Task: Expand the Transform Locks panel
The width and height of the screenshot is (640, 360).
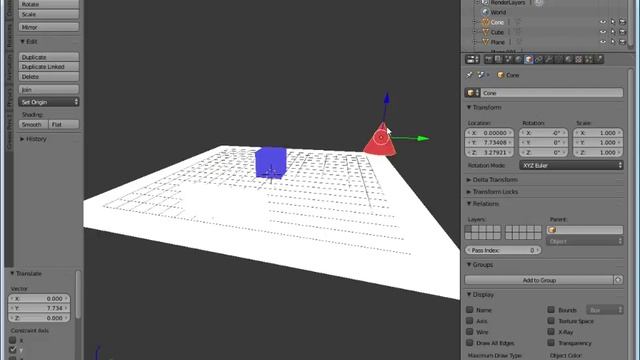Action: (x=492, y=192)
